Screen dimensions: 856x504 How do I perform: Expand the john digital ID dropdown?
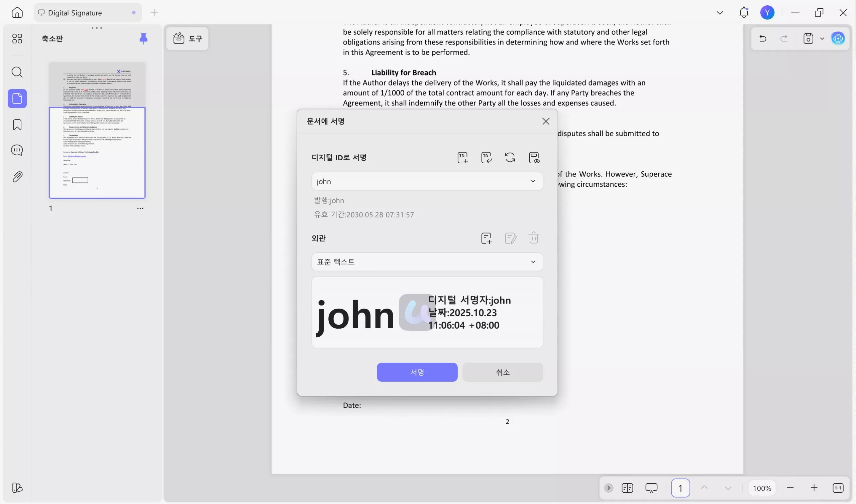[533, 181]
